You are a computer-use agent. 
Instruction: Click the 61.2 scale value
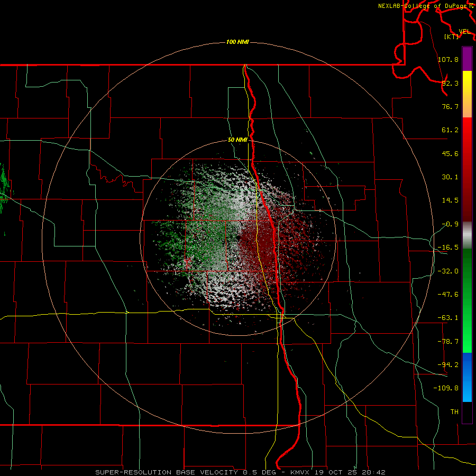pos(450,130)
